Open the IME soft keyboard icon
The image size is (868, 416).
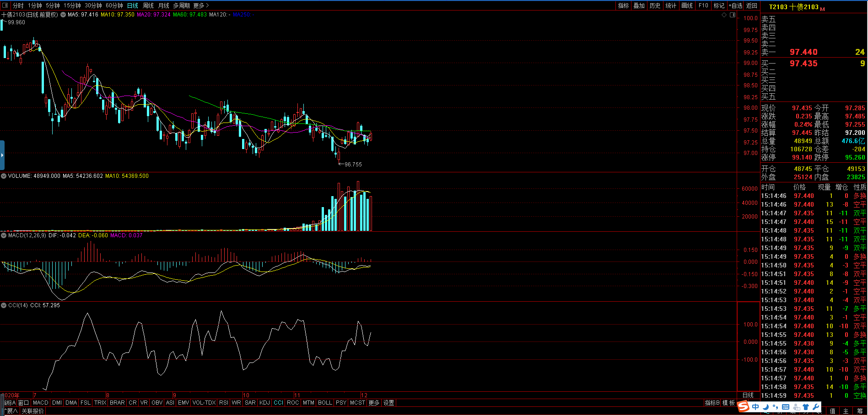point(786,406)
